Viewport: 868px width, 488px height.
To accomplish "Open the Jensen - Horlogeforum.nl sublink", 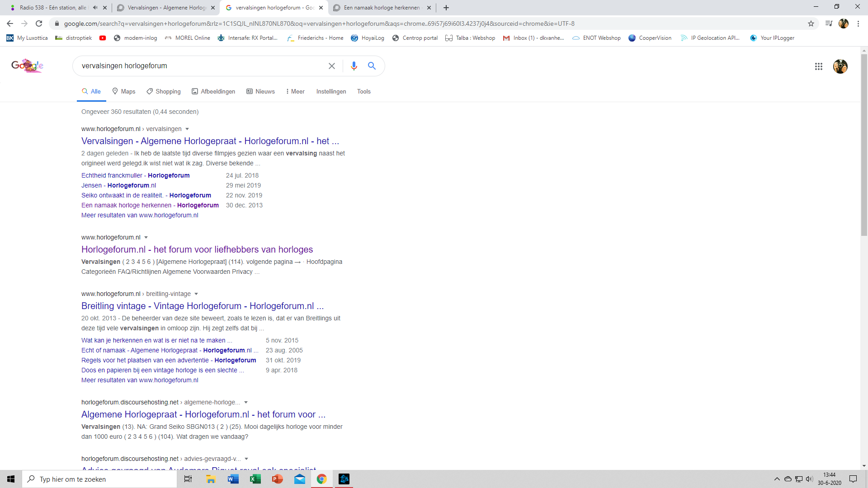I will 118,185.
